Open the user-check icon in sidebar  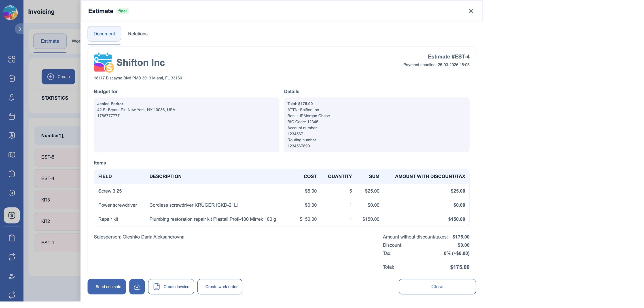click(x=12, y=276)
